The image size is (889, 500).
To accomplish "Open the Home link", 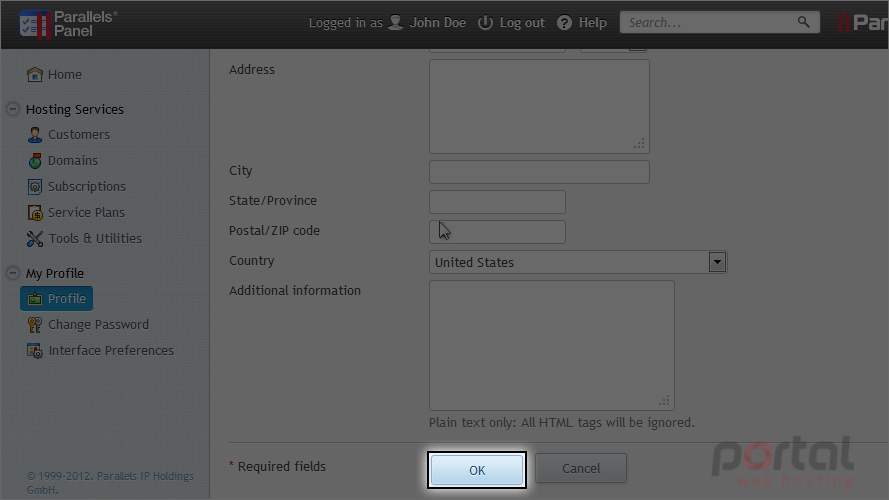I will click(65, 74).
